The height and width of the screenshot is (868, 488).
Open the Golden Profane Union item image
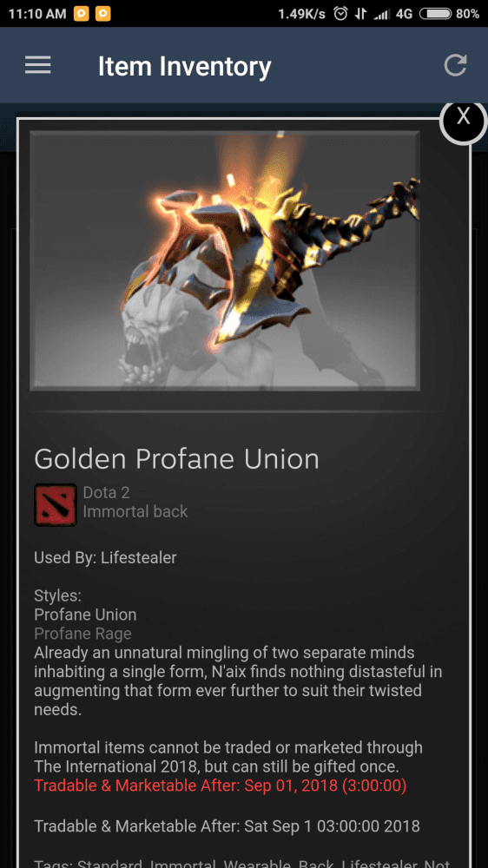point(224,260)
